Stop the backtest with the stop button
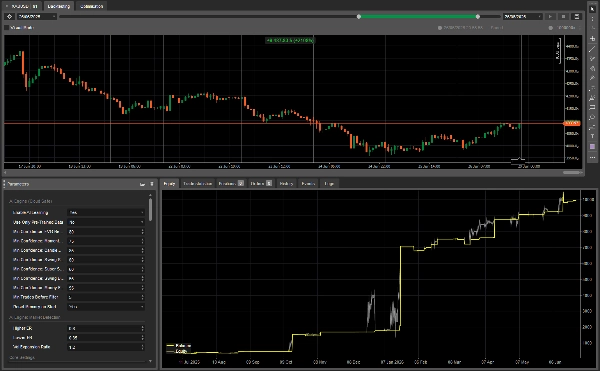Screen dimensions: 600x371 pos(563,16)
